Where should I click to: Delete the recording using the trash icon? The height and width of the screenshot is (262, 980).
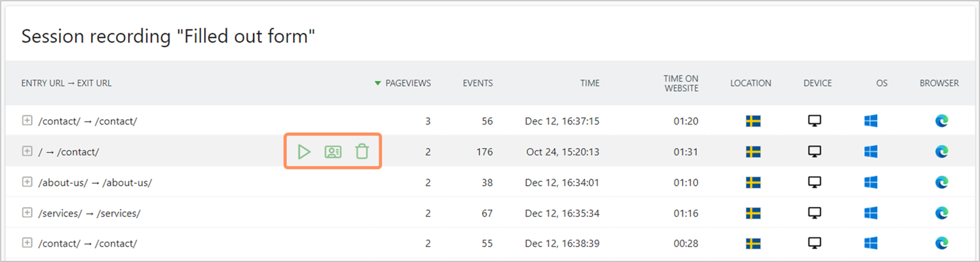(362, 152)
